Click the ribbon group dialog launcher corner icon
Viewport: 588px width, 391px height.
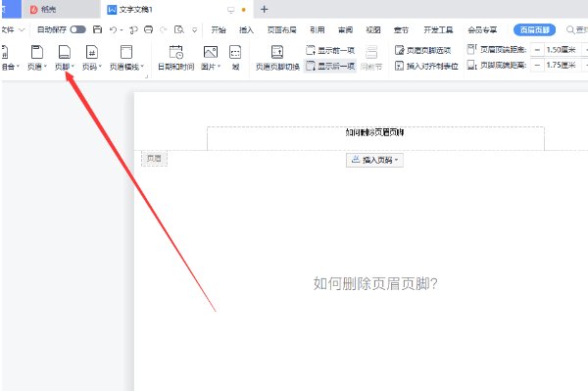point(147,76)
